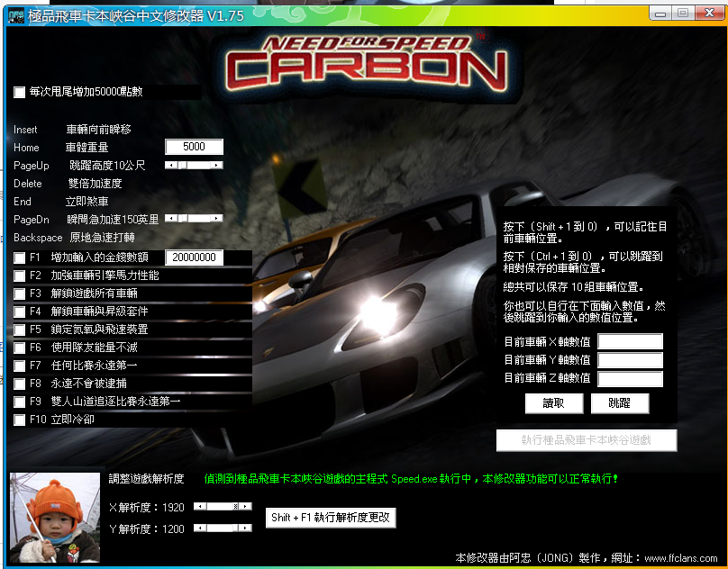Viewport: 728px width, 569px height.
Task: Click the 目前車輛 X 軸數值 input field
Action: (x=630, y=341)
